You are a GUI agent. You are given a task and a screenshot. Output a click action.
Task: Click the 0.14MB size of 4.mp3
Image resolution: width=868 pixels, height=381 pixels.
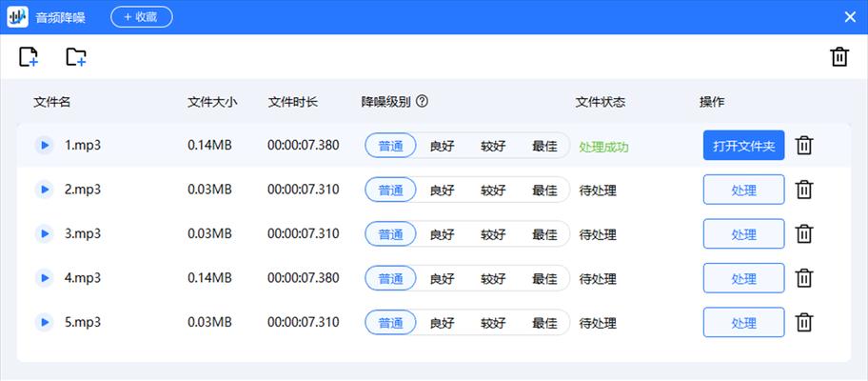click(x=209, y=278)
